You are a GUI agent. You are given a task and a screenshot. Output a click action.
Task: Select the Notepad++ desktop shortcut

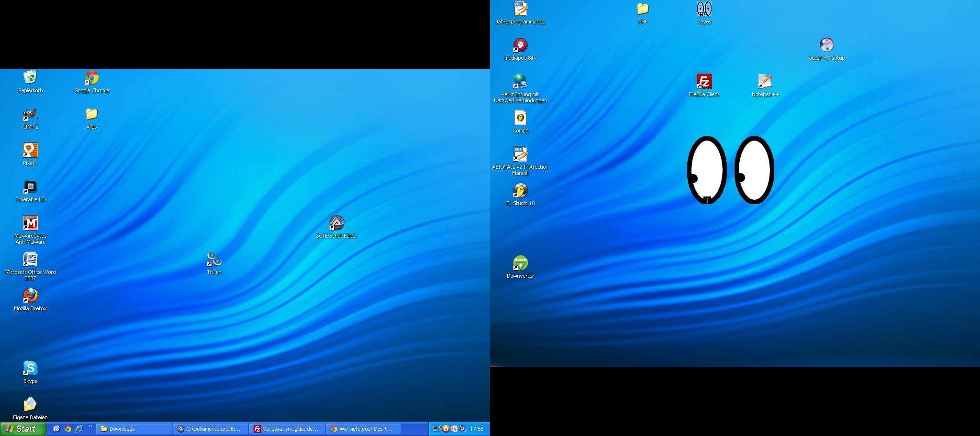tap(765, 82)
